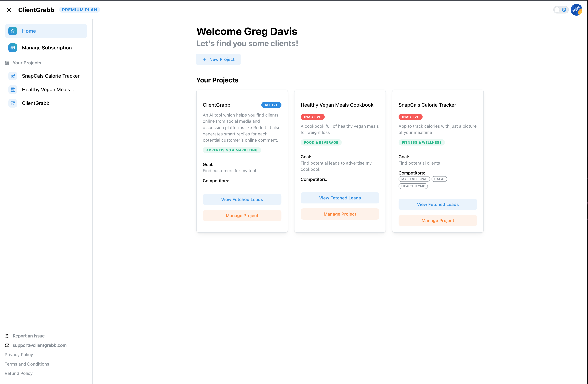The image size is (588, 384).
Task: Click the SnapCals Calorie Tracker store icon
Action: click(x=13, y=76)
